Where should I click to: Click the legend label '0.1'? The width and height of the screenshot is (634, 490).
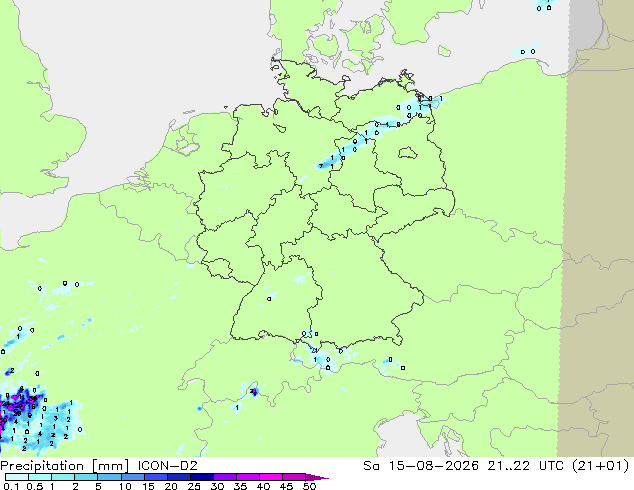pos(11,486)
